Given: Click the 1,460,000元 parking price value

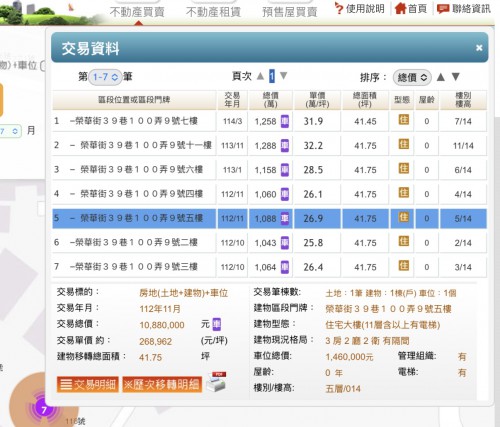Looking at the screenshot, I should (349, 357).
